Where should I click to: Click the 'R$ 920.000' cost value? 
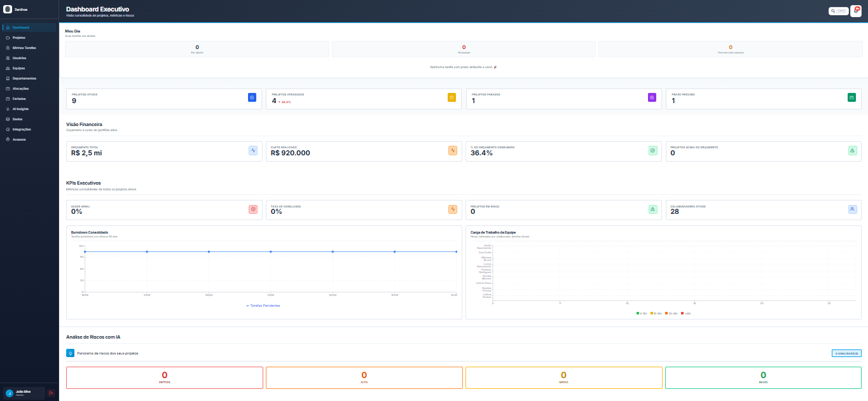click(291, 153)
